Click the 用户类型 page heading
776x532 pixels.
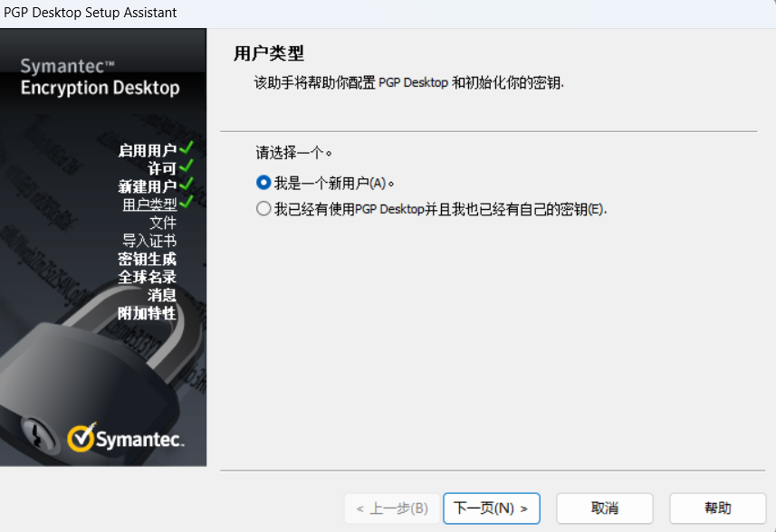(269, 53)
